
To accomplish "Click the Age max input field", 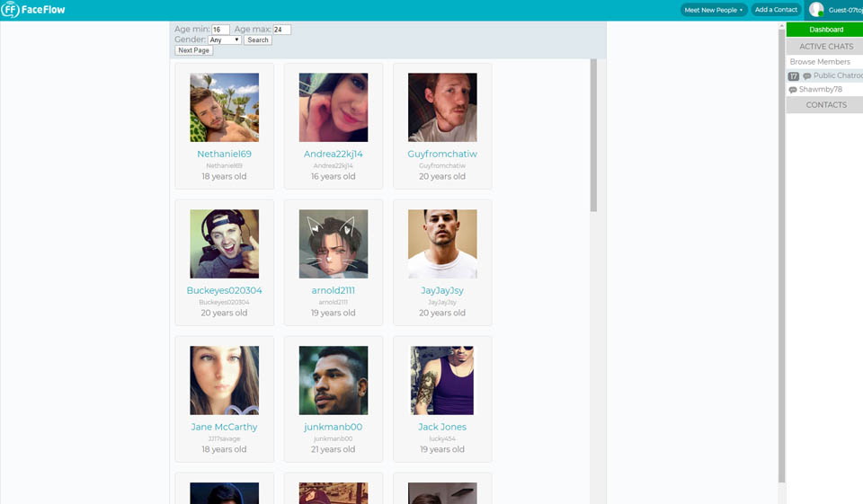I will tap(281, 30).
